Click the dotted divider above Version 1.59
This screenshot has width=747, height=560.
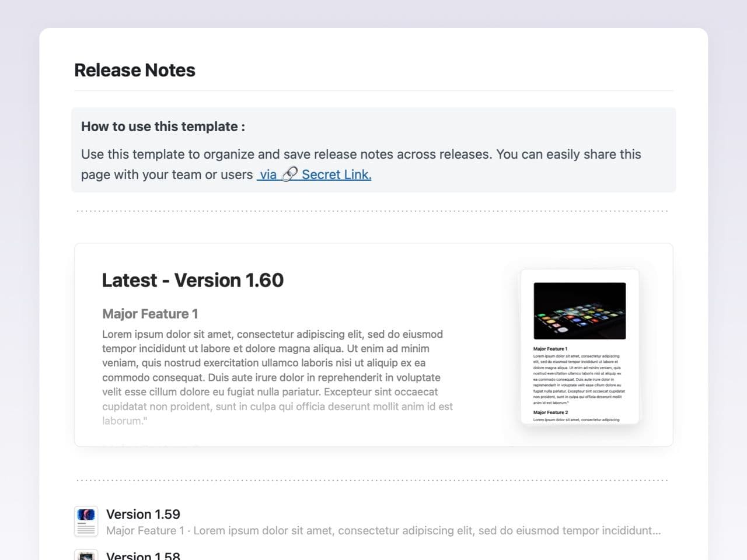pos(373,481)
